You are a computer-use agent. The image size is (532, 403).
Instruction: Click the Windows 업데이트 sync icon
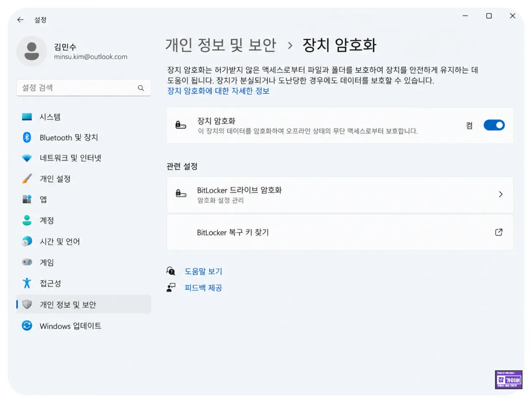coord(27,325)
